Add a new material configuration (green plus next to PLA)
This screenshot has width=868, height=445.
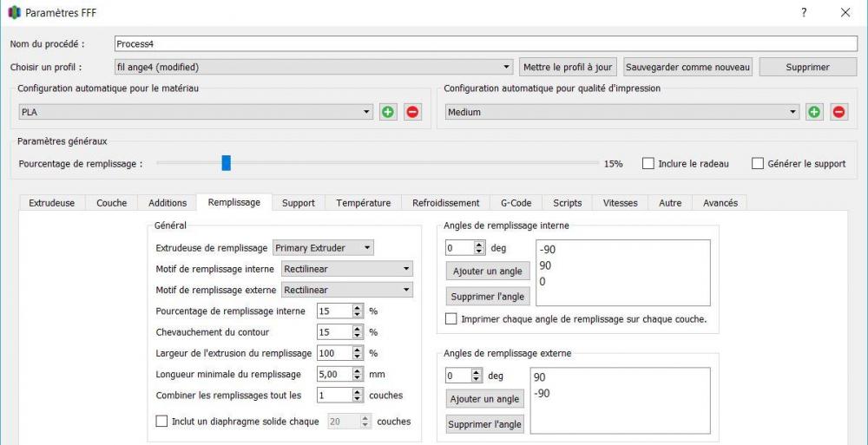click(x=388, y=113)
